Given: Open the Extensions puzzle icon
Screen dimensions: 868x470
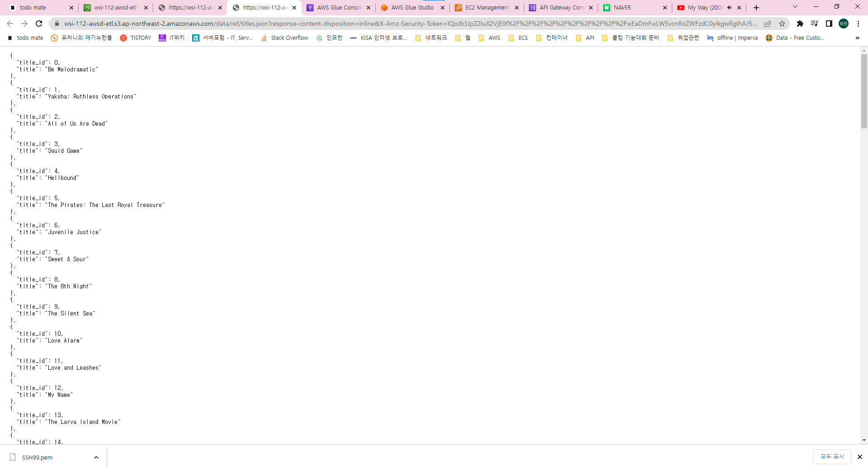Looking at the screenshot, I should click(x=800, y=23).
